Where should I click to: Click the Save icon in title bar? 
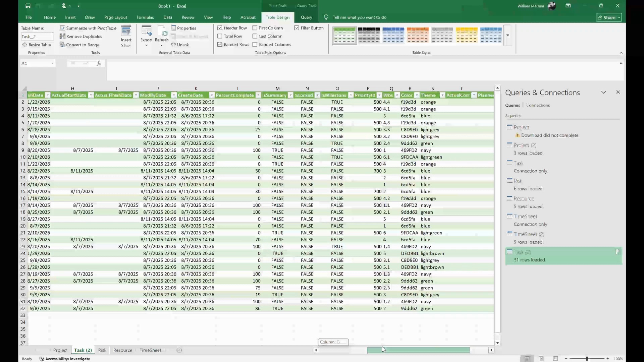28,6
